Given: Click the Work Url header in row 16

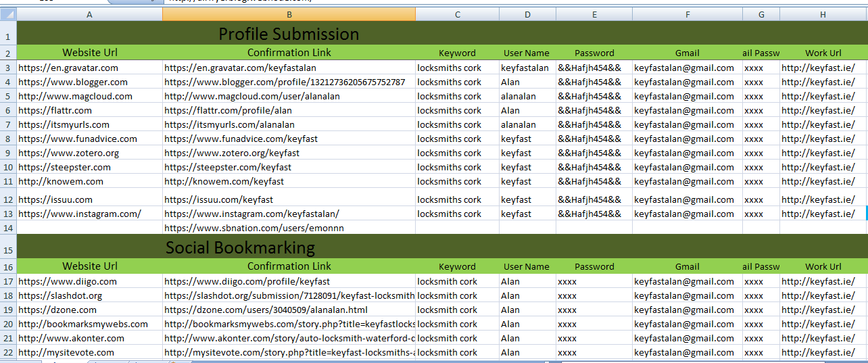Looking at the screenshot, I should [823, 266].
